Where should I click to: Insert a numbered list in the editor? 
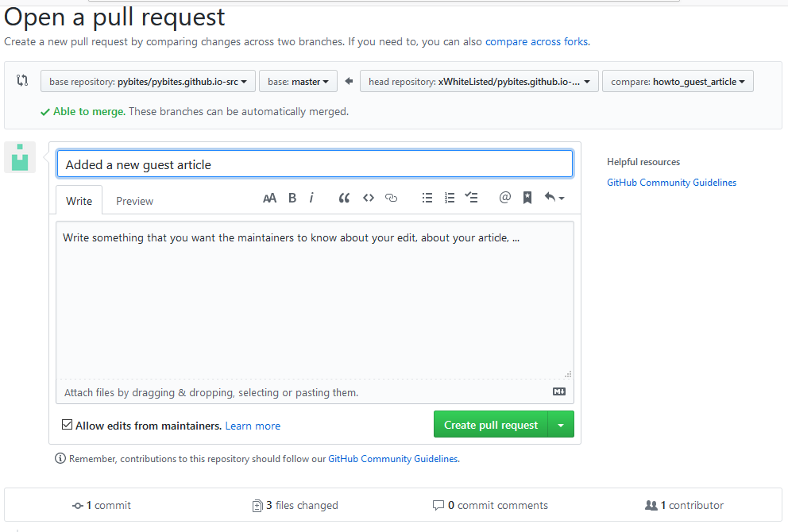[x=450, y=198]
